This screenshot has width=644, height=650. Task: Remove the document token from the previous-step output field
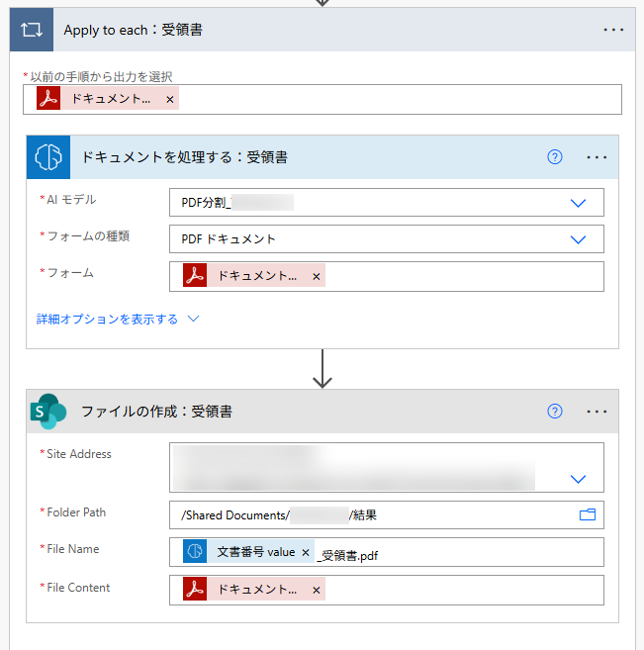tap(170, 100)
